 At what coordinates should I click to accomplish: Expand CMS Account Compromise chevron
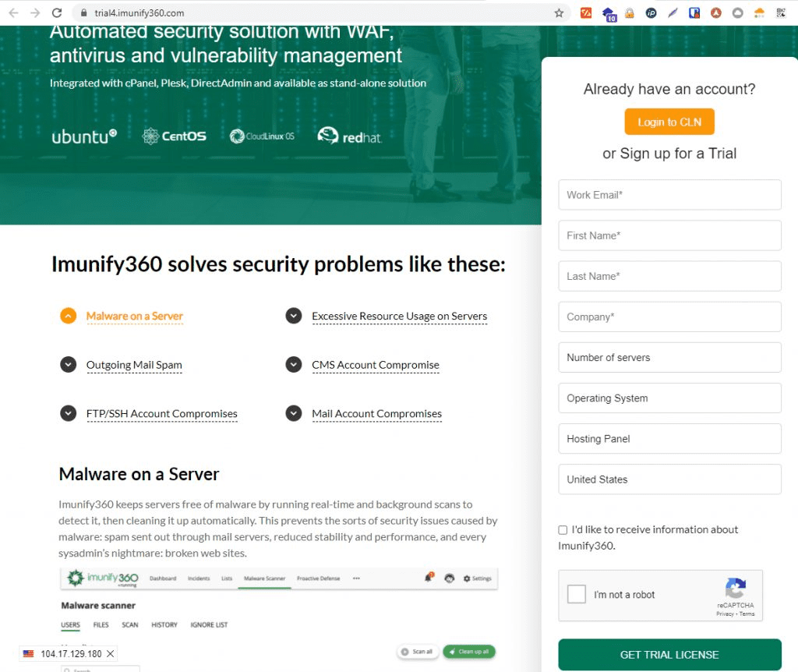pyautogui.click(x=294, y=365)
